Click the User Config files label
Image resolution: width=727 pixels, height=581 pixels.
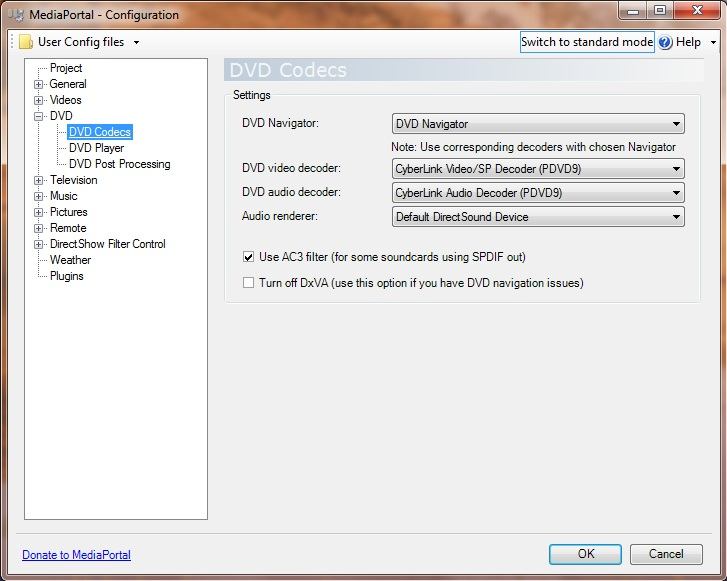tap(81, 42)
